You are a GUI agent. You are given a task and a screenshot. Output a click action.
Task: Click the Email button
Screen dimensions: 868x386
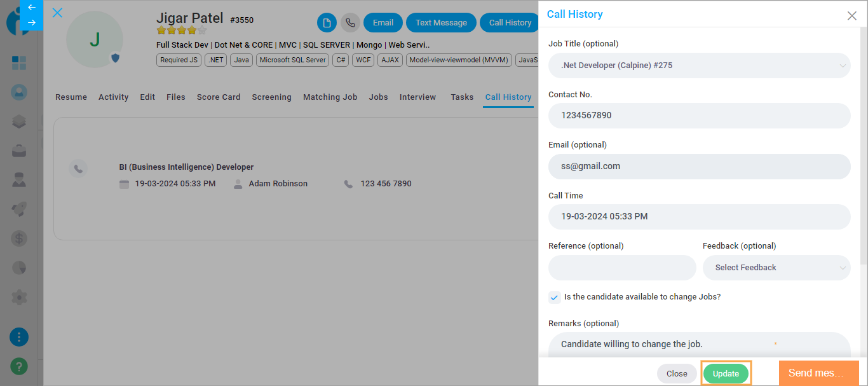coord(383,22)
